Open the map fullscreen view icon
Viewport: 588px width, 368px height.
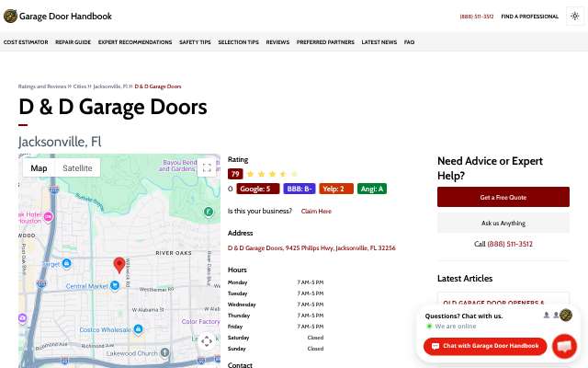pos(207,167)
